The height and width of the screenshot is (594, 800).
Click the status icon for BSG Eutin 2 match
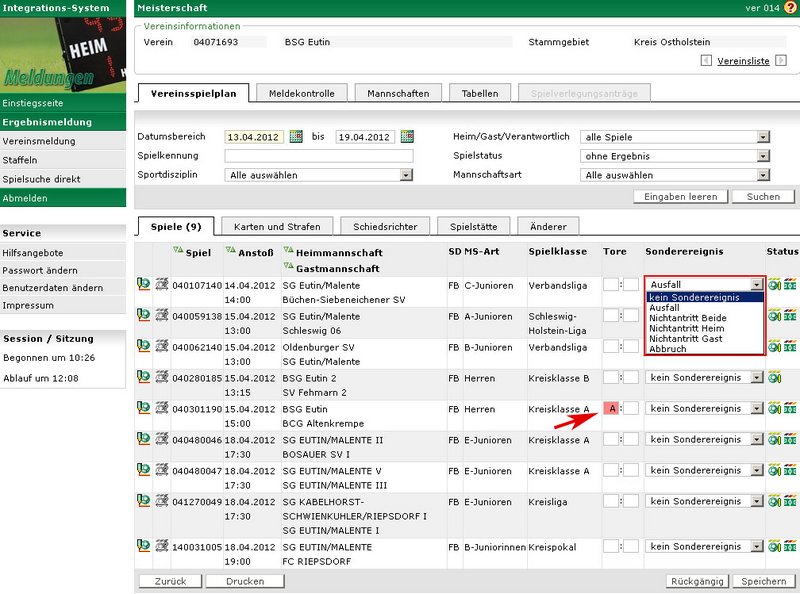tap(775, 378)
